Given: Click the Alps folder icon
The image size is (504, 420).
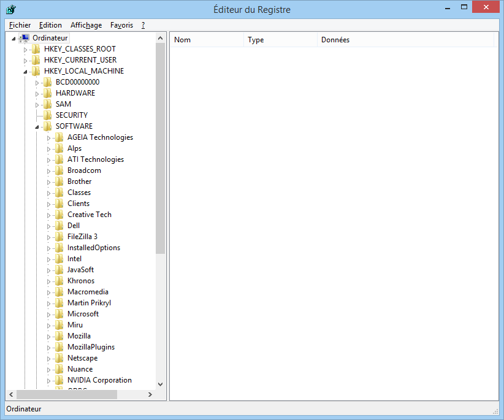Looking at the screenshot, I should 59,148.
